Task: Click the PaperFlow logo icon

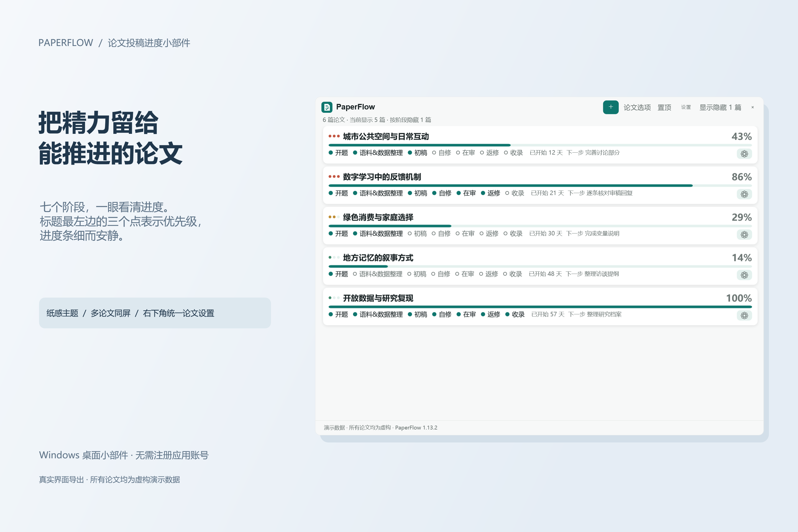Action: (x=327, y=107)
